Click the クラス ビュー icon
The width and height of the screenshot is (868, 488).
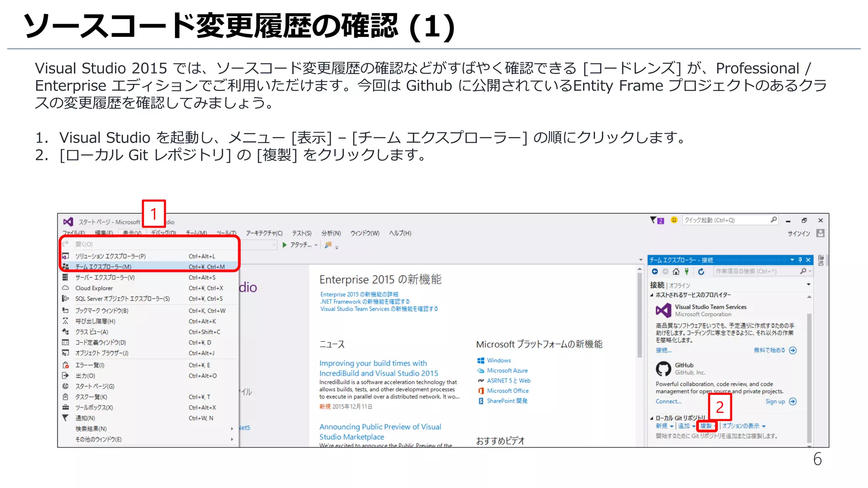coord(65,332)
